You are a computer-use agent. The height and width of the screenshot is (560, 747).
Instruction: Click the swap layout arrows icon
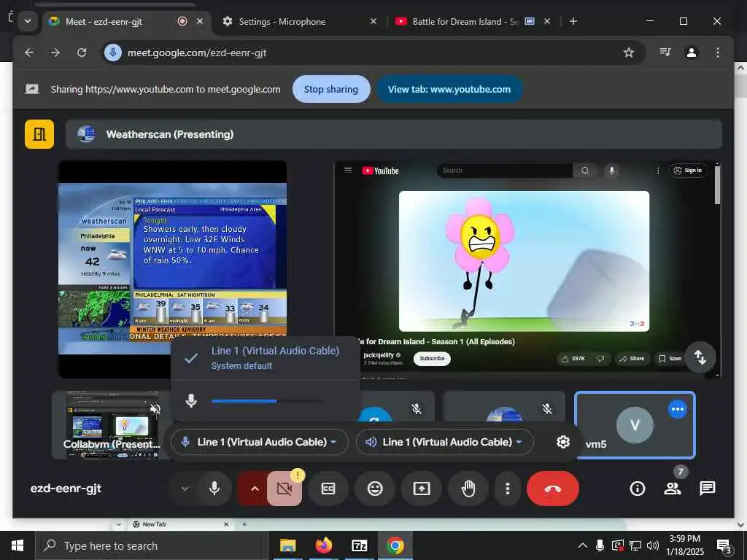click(x=700, y=357)
